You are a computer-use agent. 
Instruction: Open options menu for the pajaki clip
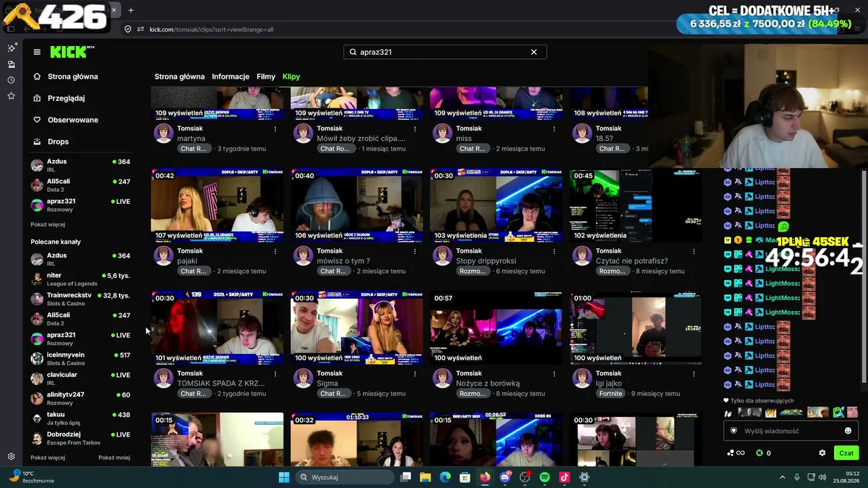point(275,251)
